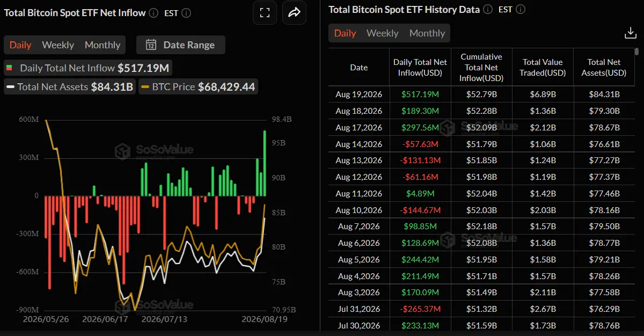Switch chart to Monthly view

click(x=103, y=45)
